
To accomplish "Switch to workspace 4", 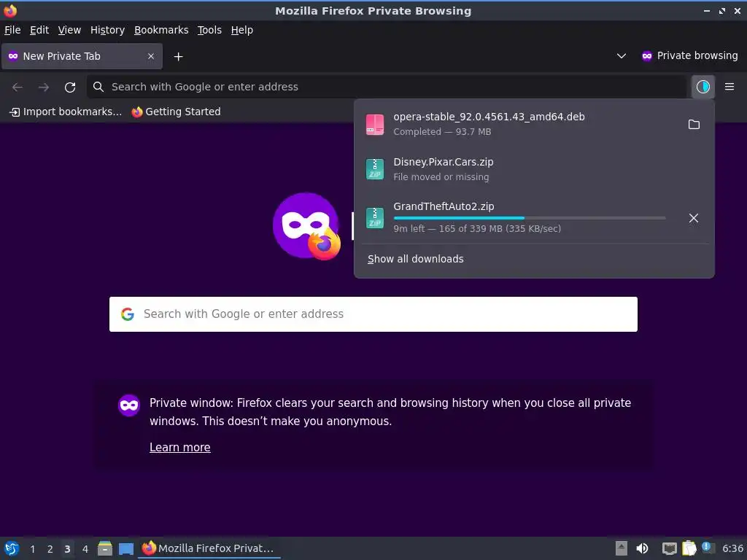I will pyautogui.click(x=85, y=549).
